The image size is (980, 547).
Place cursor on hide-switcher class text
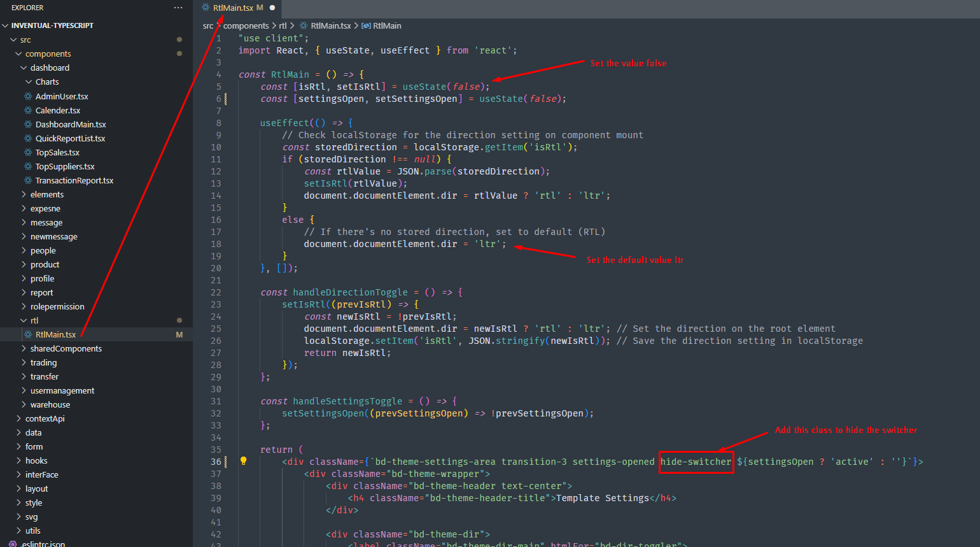point(696,462)
